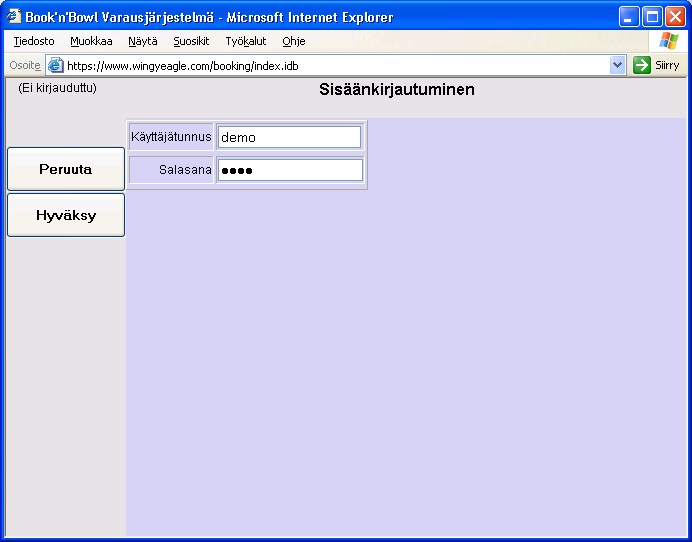Expand the address bar history dropdown
Image resolution: width=692 pixels, height=542 pixels.
617,65
